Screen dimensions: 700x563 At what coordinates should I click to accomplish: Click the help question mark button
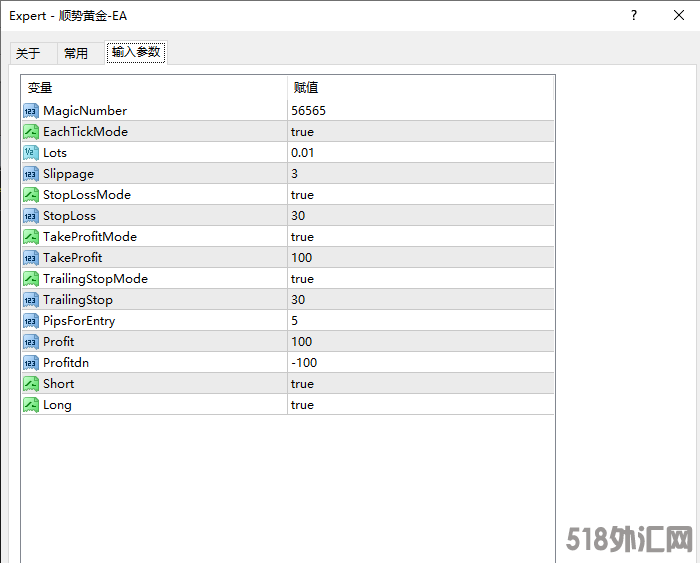pos(633,16)
